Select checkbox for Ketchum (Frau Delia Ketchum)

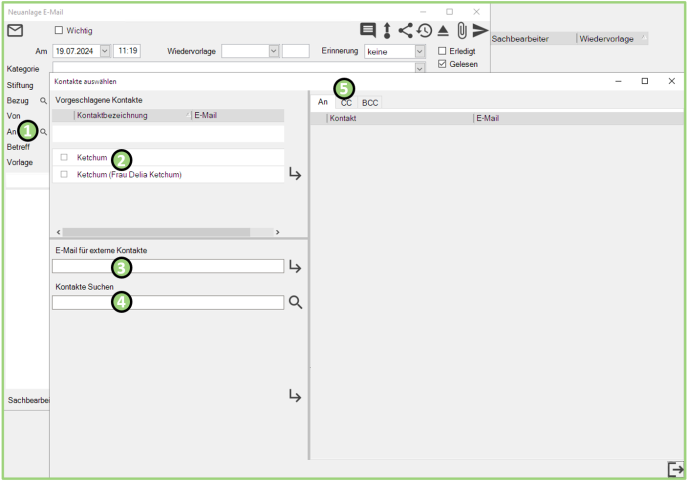coord(64,174)
